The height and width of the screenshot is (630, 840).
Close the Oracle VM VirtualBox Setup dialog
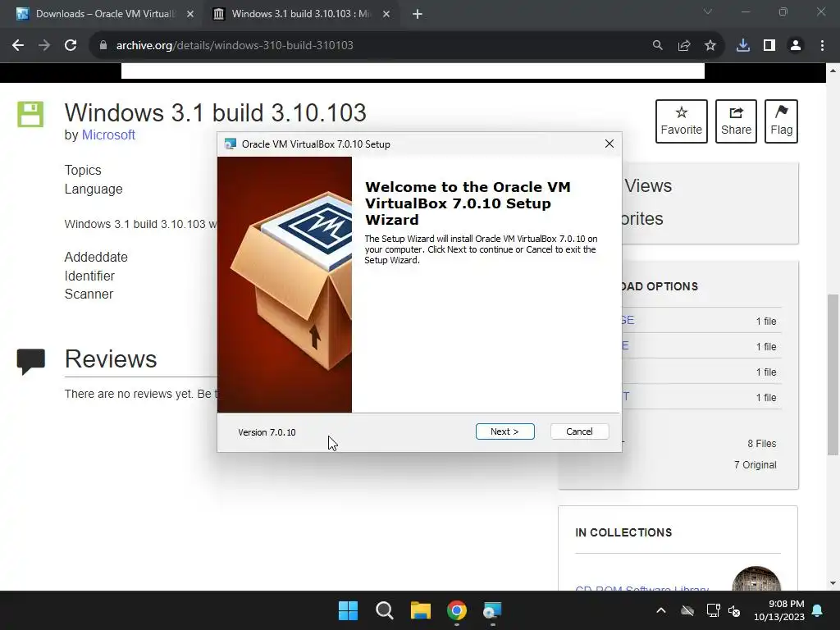609,144
